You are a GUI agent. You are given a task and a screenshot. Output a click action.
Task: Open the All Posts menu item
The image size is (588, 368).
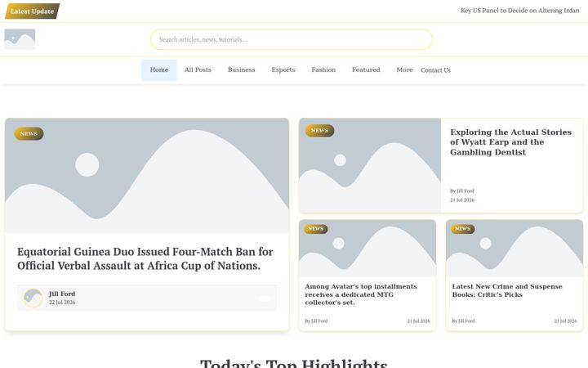198,70
